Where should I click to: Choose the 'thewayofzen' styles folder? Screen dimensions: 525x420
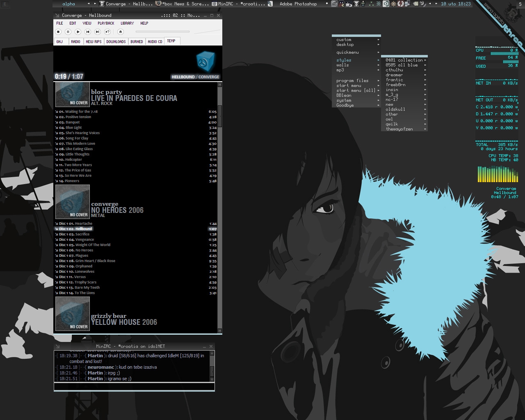coord(404,129)
